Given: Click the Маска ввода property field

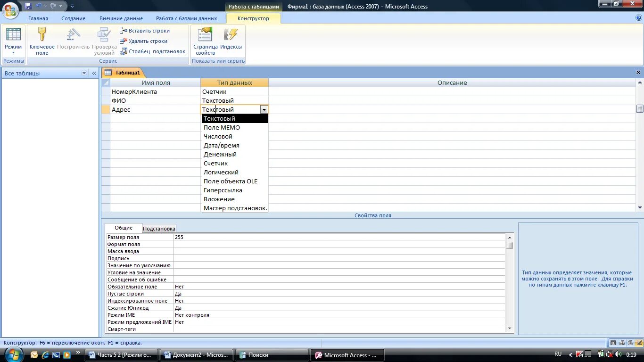Looking at the screenshot, I should 339,251.
